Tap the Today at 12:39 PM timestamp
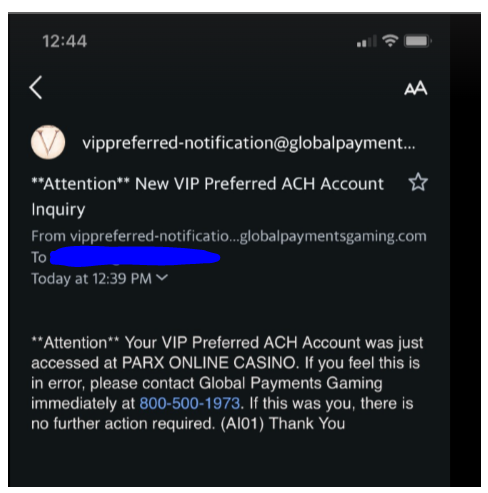488x493 pixels. [91, 279]
